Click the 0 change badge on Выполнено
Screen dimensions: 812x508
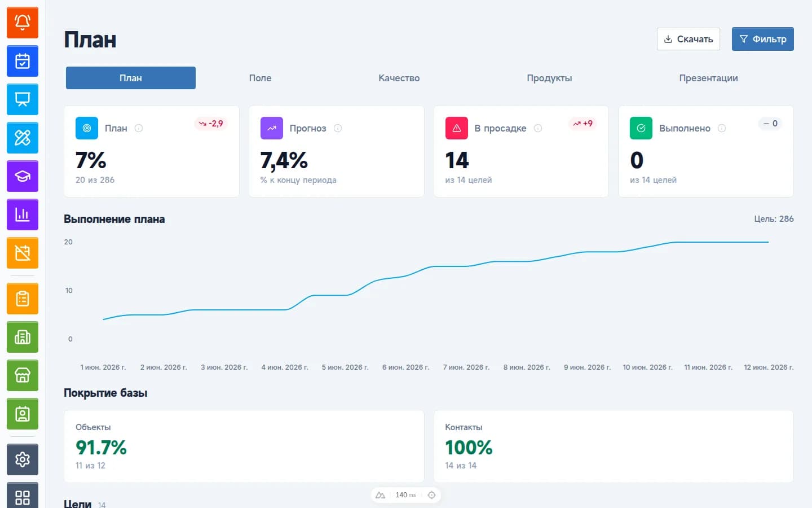pyautogui.click(x=770, y=124)
